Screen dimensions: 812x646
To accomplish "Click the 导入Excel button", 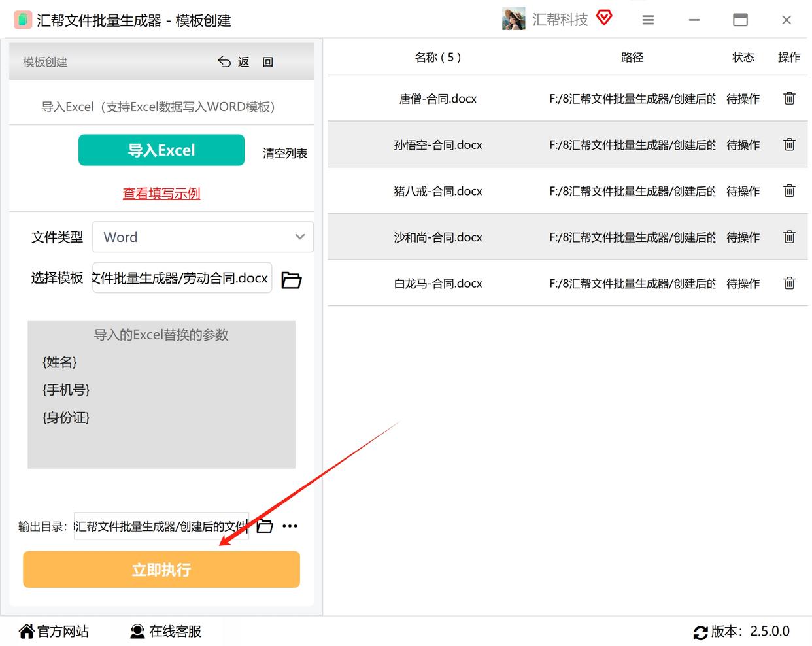I will tap(161, 150).
